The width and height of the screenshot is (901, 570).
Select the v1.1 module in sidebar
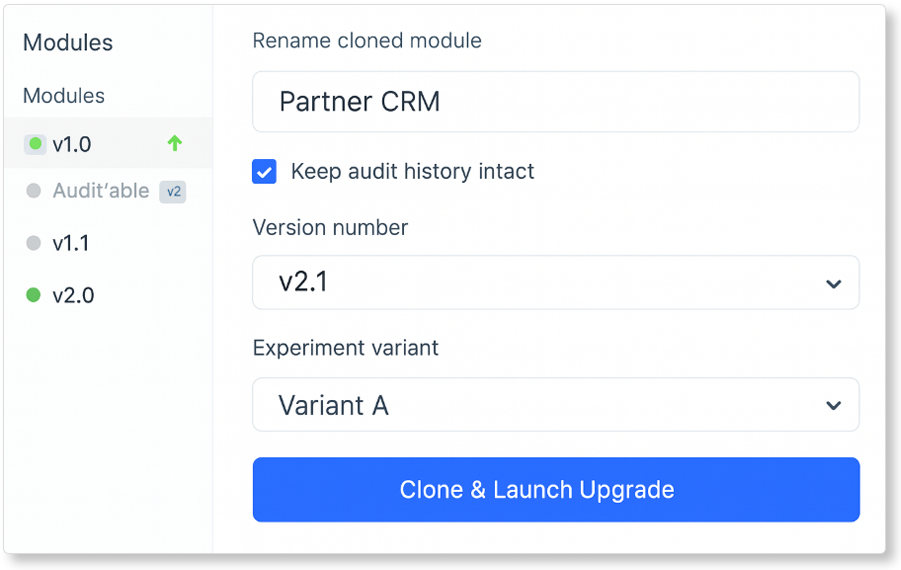(x=72, y=243)
